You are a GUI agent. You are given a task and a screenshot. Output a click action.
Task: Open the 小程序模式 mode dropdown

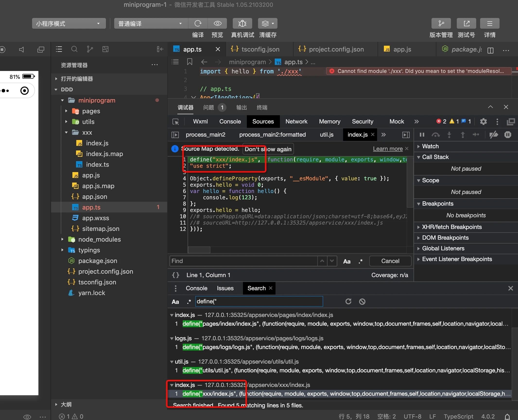(69, 24)
